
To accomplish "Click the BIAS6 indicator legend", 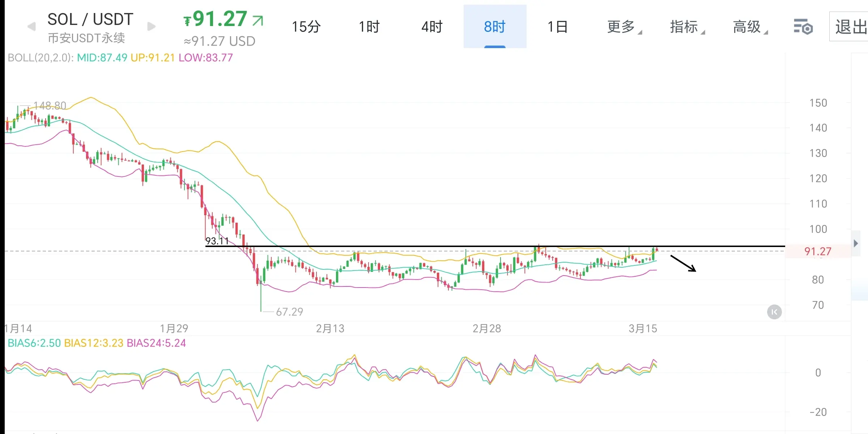I will click(34, 343).
